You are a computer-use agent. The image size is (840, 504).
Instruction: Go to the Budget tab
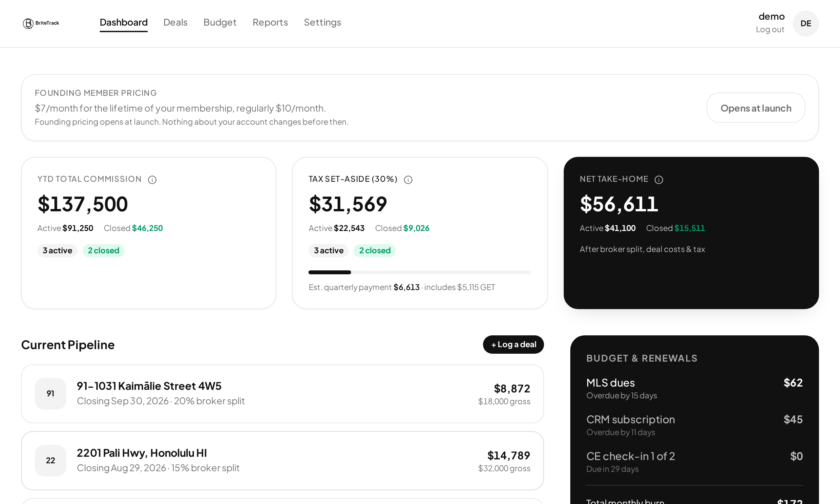pos(220,22)
